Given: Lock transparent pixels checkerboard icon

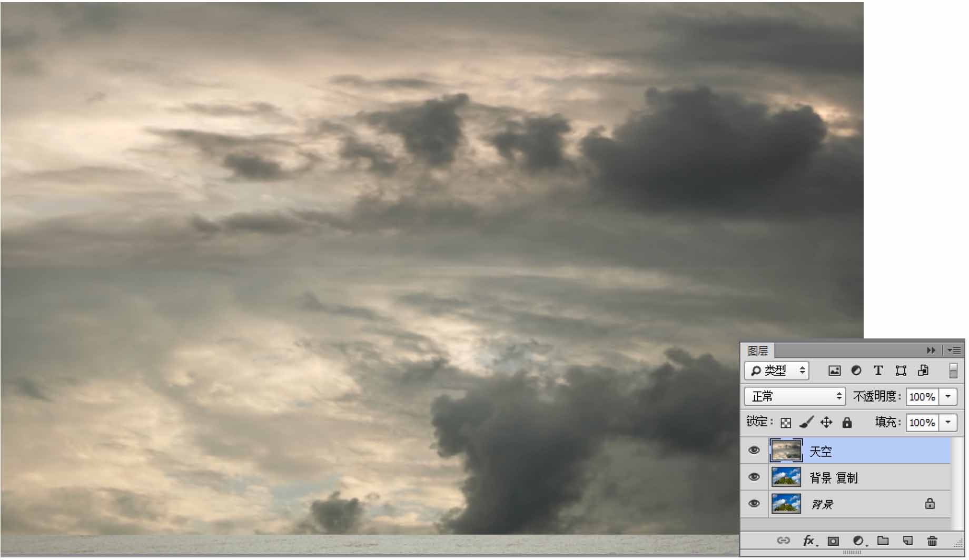Looking at the screenshot, I should point(786,423).
